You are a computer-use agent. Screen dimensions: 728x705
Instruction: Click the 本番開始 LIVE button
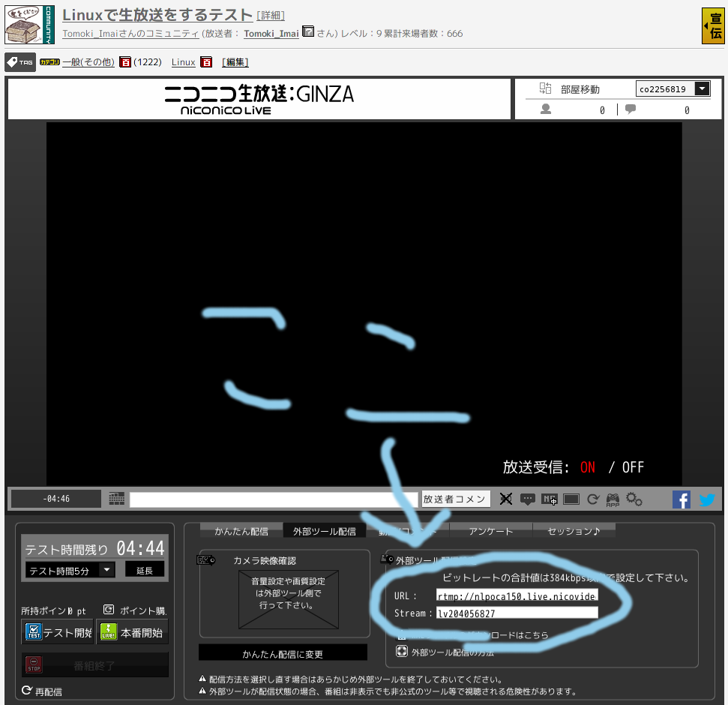tap(132, 632)
